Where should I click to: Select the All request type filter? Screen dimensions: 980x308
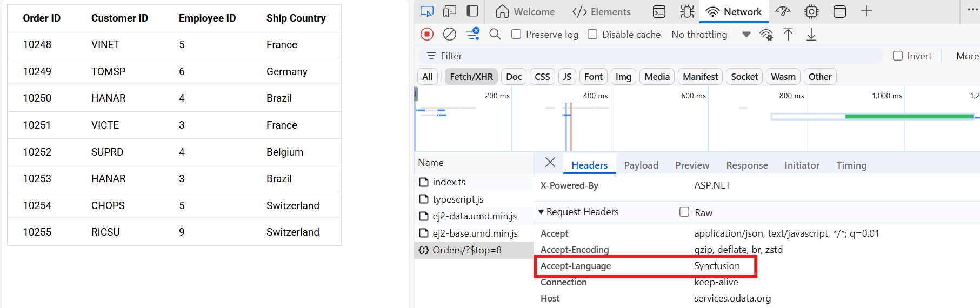click(427, 77)
